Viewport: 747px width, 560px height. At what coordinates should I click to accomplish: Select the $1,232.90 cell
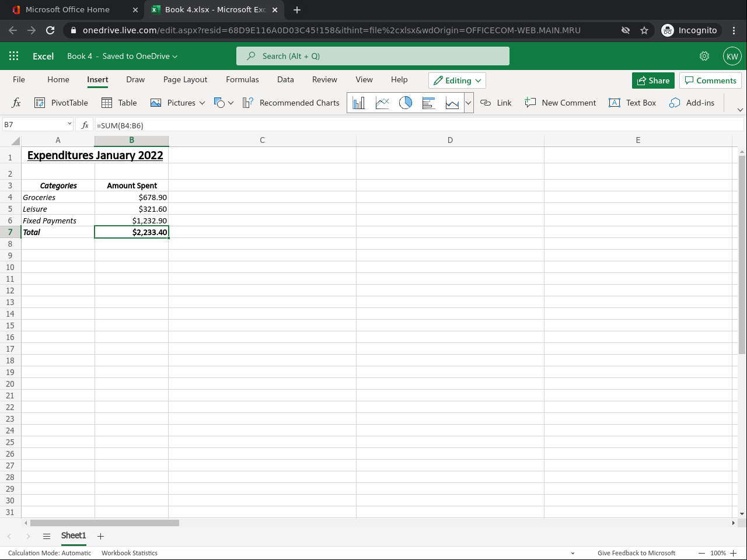pos(131,220)
